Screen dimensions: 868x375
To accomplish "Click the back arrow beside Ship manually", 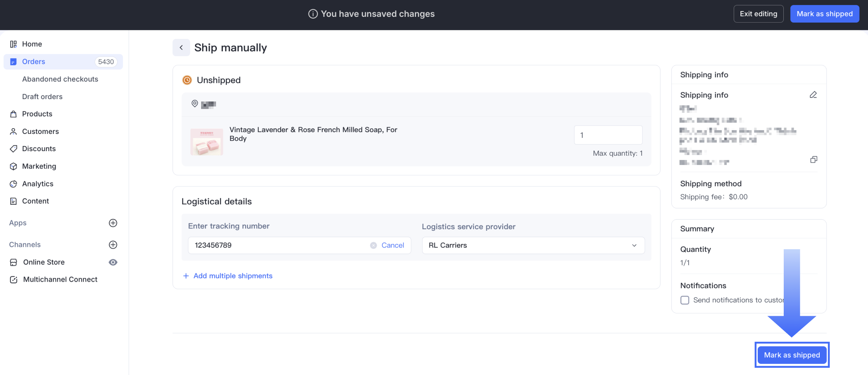I will 181,47.
